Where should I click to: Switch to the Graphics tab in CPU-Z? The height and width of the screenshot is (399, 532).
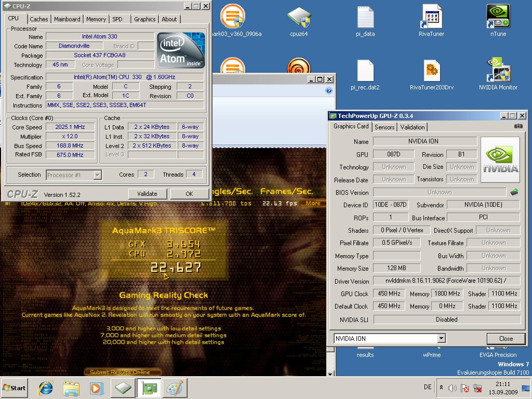tap(145, 19)
